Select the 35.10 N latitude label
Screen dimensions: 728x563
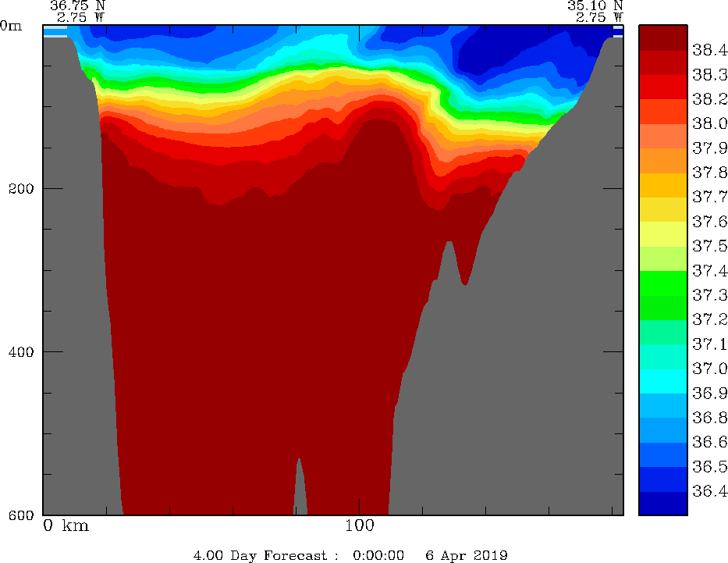coord(595,5)
